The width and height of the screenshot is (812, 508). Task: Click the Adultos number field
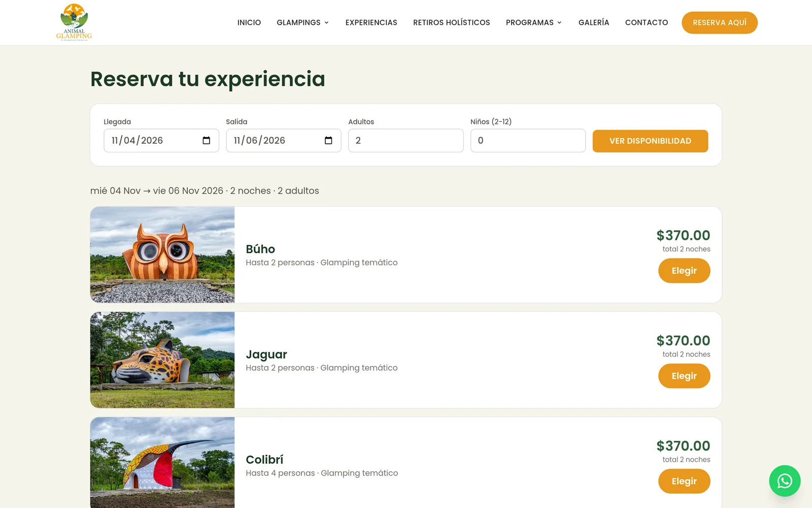(x=406, y=141)
